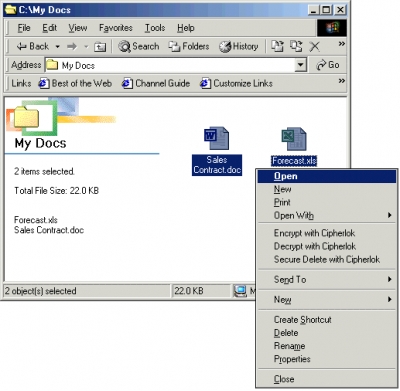
Task: Open the Back button history dropdown
Action: tap(57, 47)
